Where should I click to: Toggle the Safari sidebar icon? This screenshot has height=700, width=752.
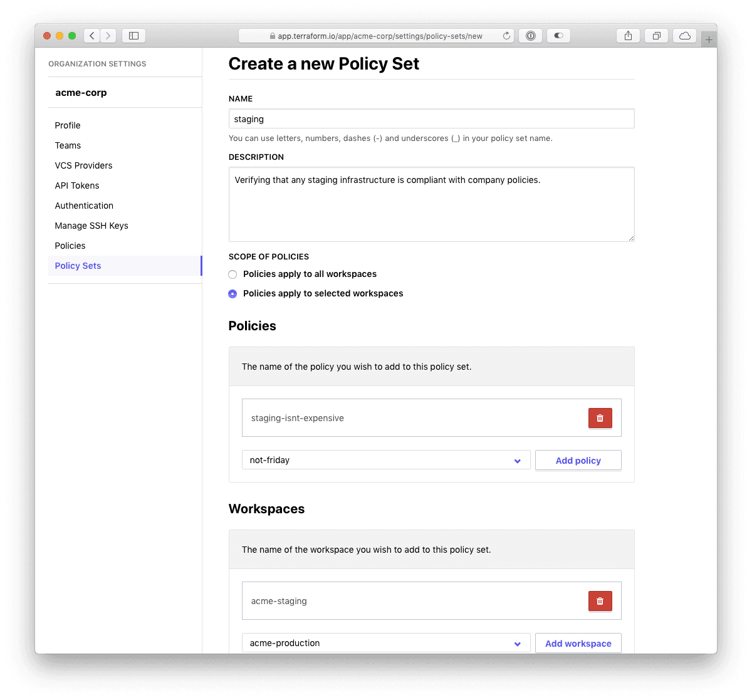click(x=133, y=36)
